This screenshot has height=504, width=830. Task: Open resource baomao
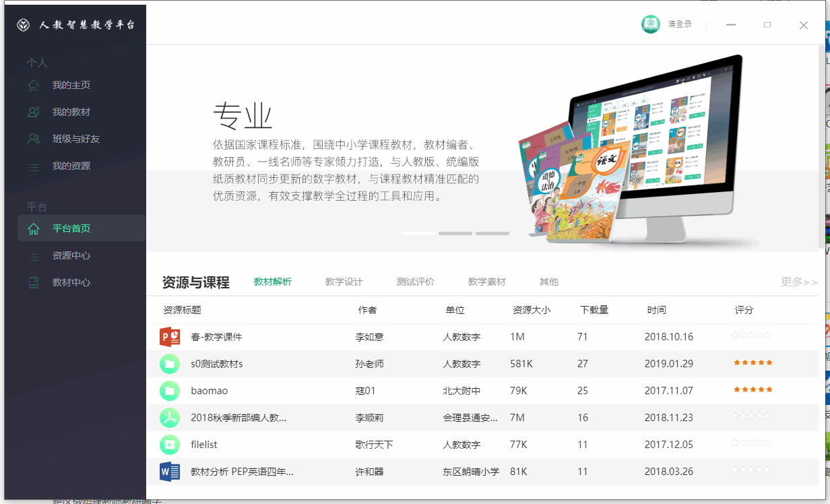(x=210, y=391)
